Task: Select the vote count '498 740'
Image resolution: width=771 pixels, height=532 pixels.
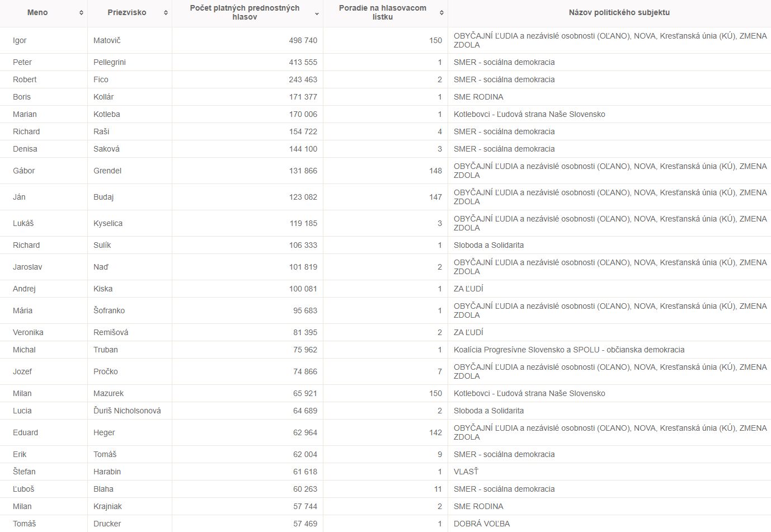Action: tap(303, 40)
